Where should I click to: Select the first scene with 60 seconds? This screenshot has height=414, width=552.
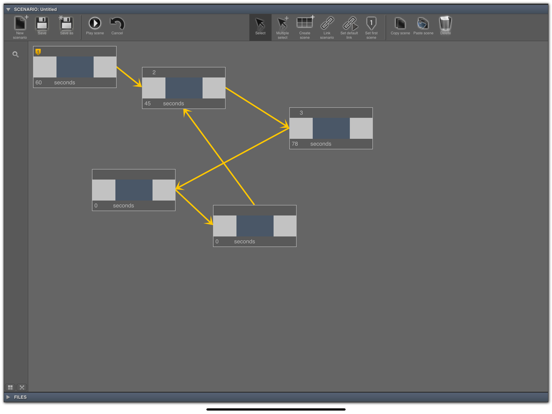(x=75, y=67)
